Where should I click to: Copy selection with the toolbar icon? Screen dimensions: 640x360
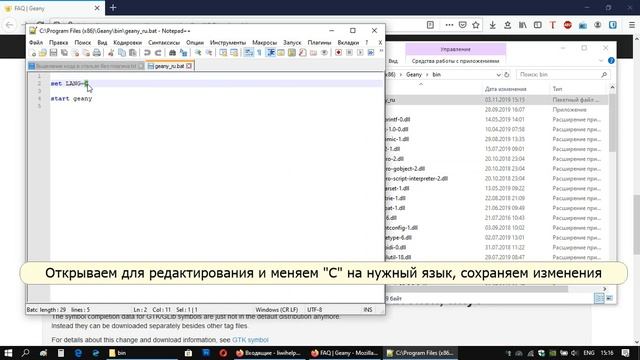[x=122, y=53]
